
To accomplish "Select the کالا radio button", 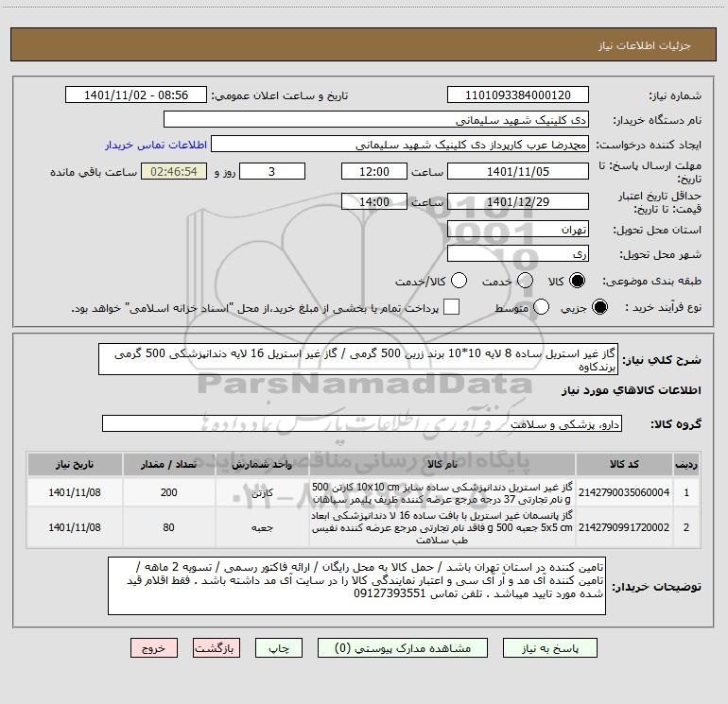I will pyautogui.click(x=577, y=281).
